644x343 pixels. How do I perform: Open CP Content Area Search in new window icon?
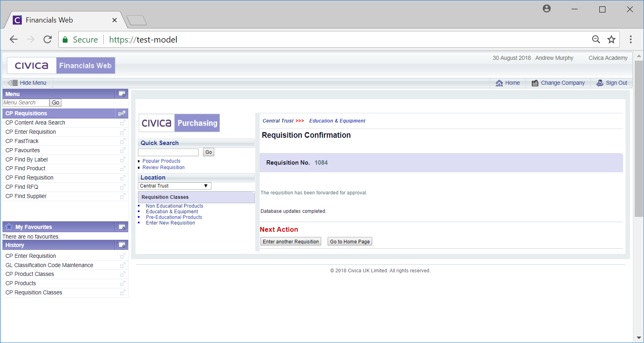point(123,122)
